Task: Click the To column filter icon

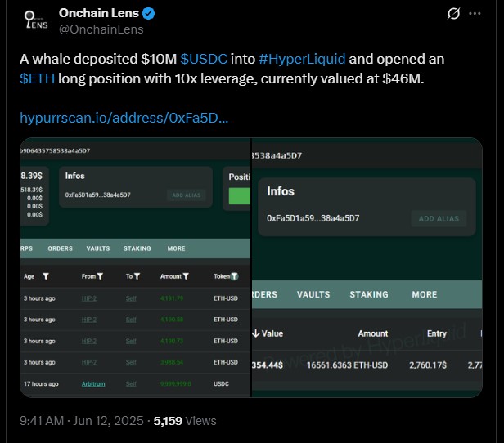Action: coord(137,276)
